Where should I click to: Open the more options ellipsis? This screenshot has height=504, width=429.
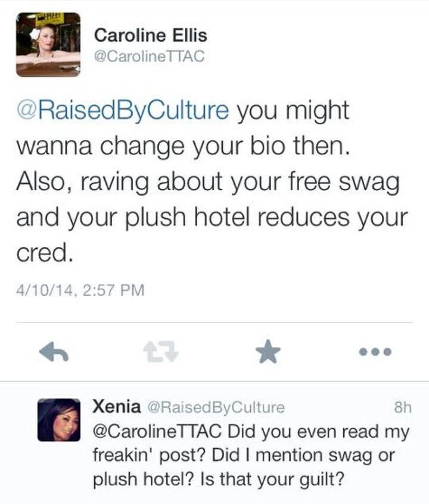click(375, 353)
